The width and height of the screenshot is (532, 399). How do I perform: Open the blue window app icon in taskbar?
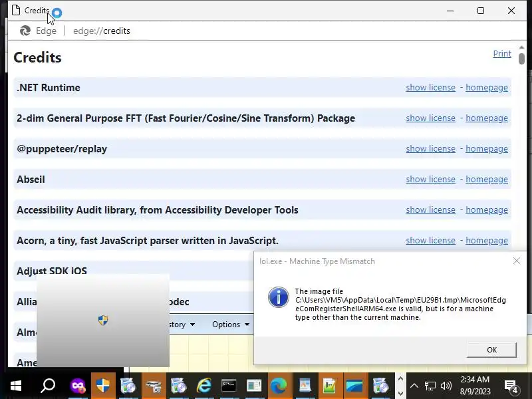click(x=354, y=386)
